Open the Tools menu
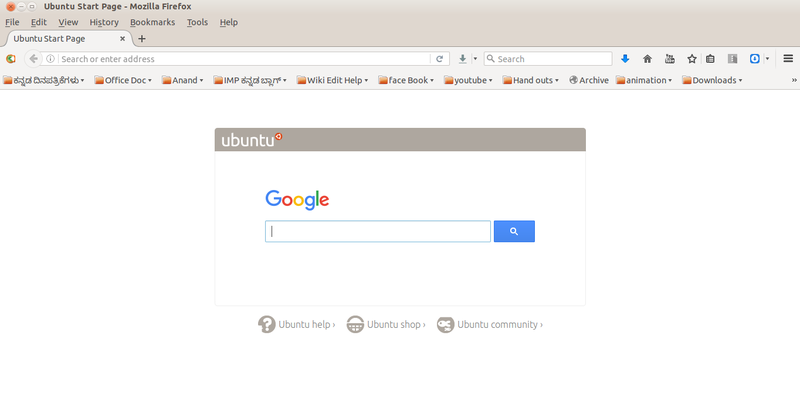The height and width of the screenshot is (417, 800). click(197, 22)
